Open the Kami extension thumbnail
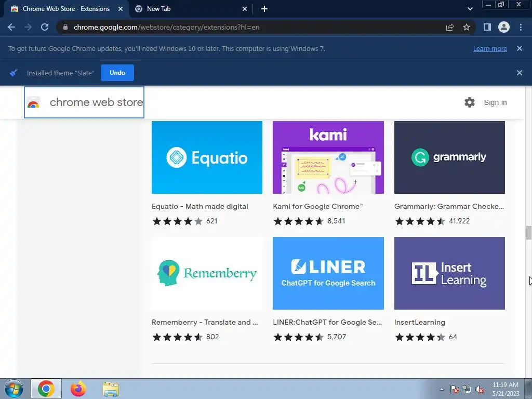This screenshot has height=399, width=532. [x=328, y=157]
